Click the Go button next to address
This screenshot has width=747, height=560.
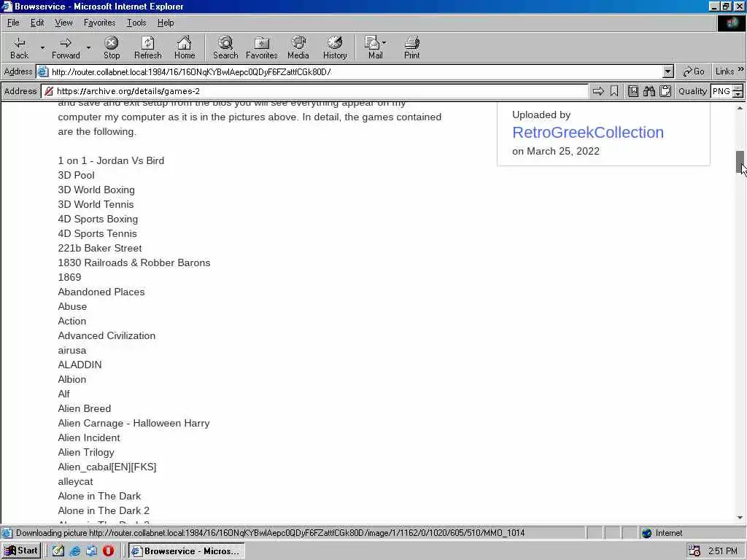694,71
